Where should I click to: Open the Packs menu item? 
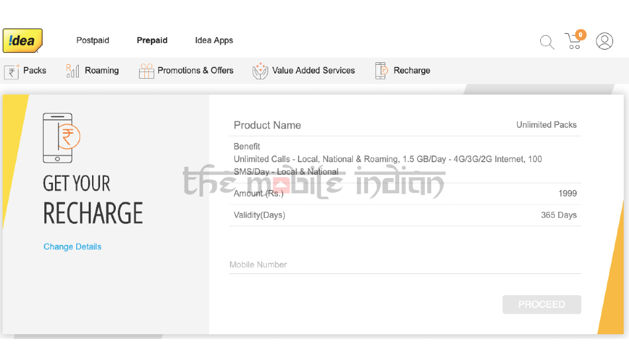pos(34,71)
